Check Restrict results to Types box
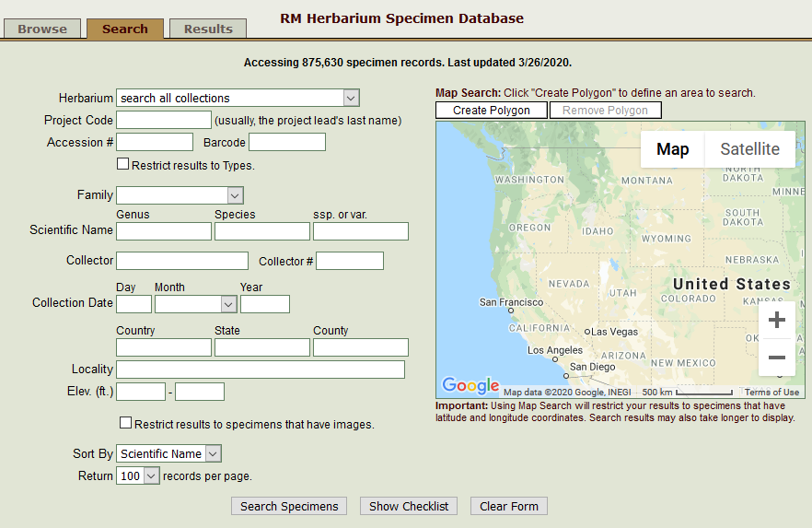The width and height of the screenshot is (812, 528). 123,165
